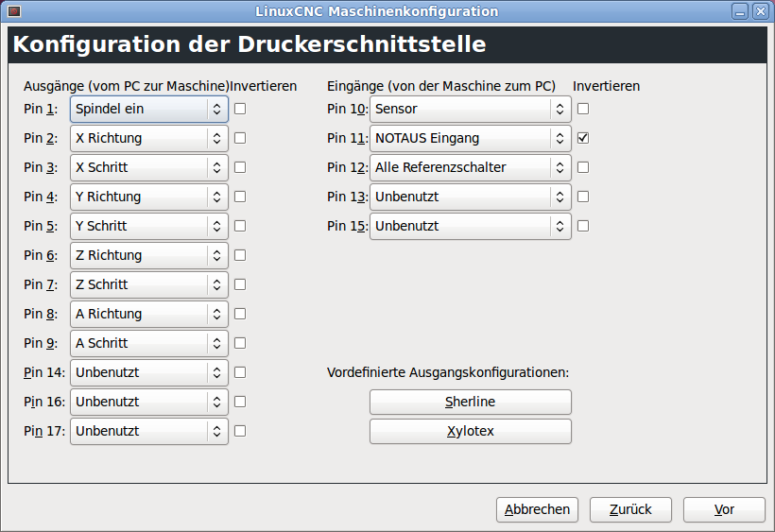Tick the invert box next to Pin 10 Sensor
Viewport: 775px width, 532px height.
[583, 109]
